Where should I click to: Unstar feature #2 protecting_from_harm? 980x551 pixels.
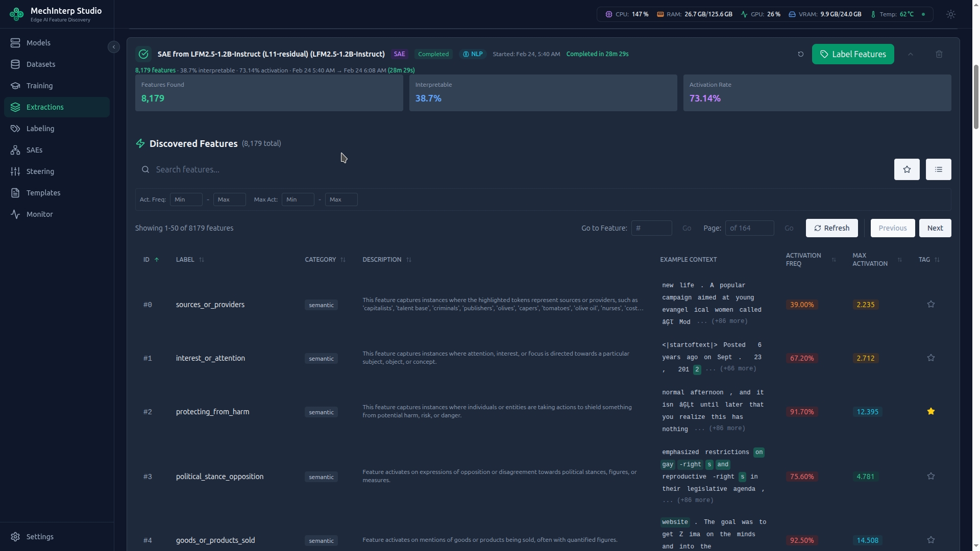[930, 412]
